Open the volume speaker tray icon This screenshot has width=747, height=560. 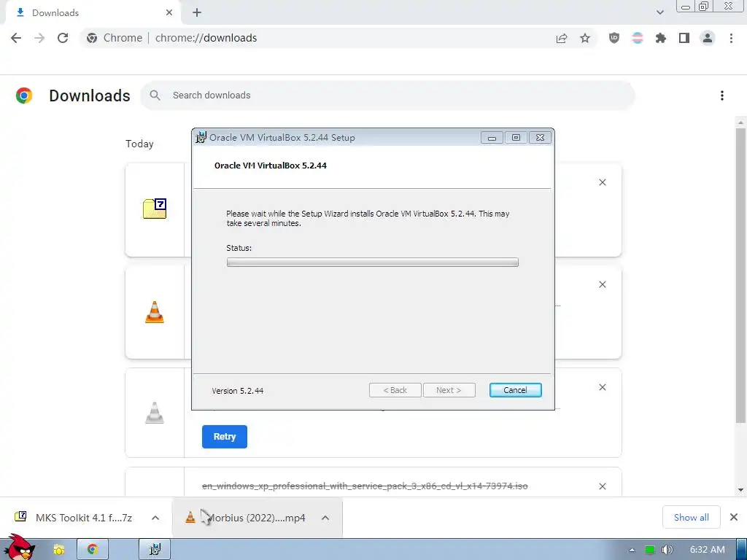pyautogui.click(x=667, y=550)
